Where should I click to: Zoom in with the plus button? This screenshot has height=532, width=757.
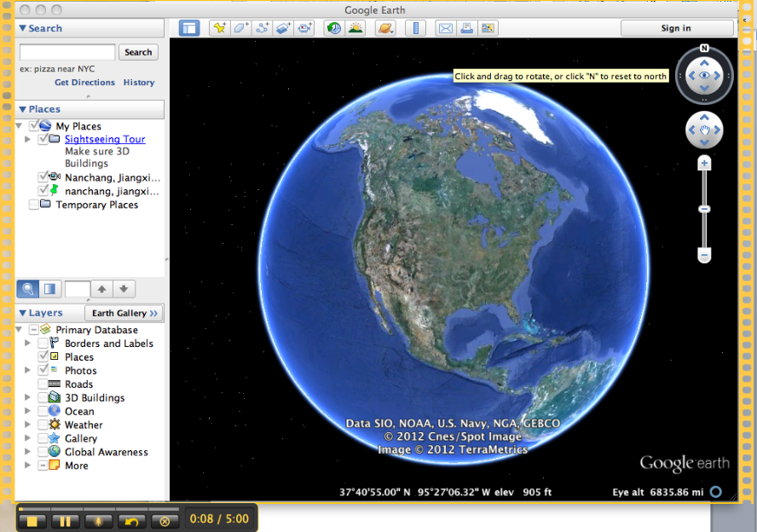(704, 163)
